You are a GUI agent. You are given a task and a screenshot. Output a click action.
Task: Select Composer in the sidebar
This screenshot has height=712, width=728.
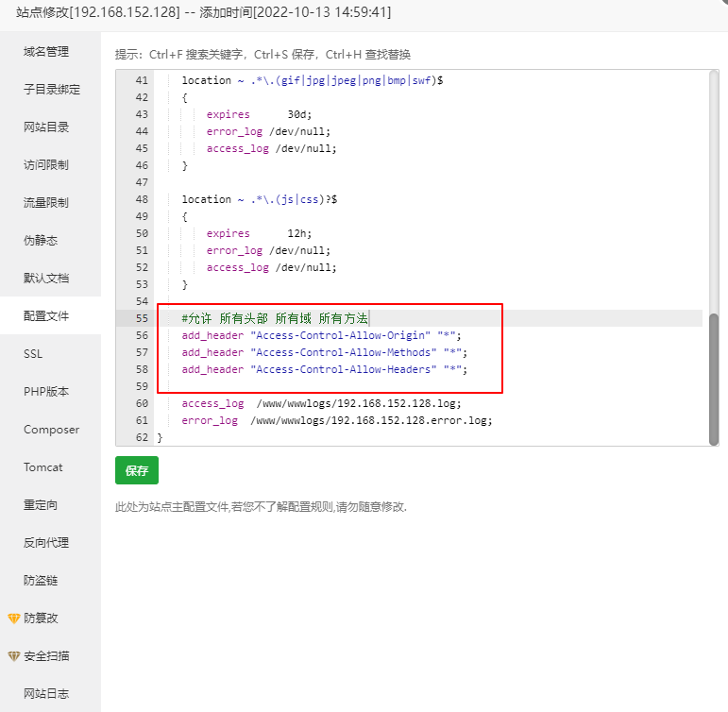[x=51, y=430]
